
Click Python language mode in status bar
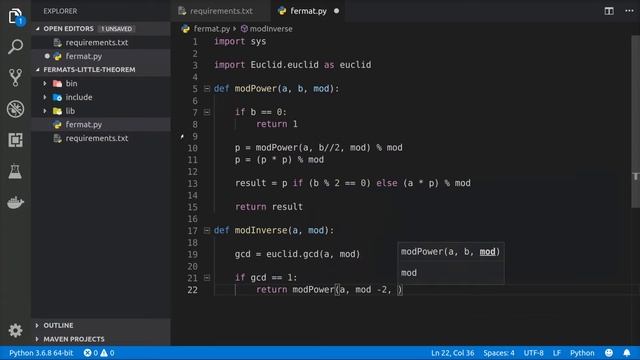(582, 353)
